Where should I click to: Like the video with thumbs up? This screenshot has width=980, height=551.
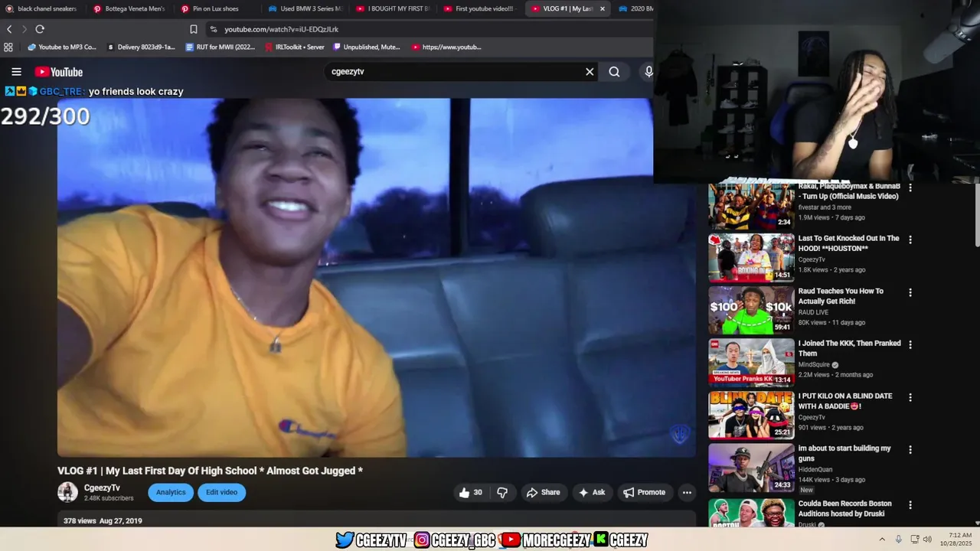click(470, 492)
